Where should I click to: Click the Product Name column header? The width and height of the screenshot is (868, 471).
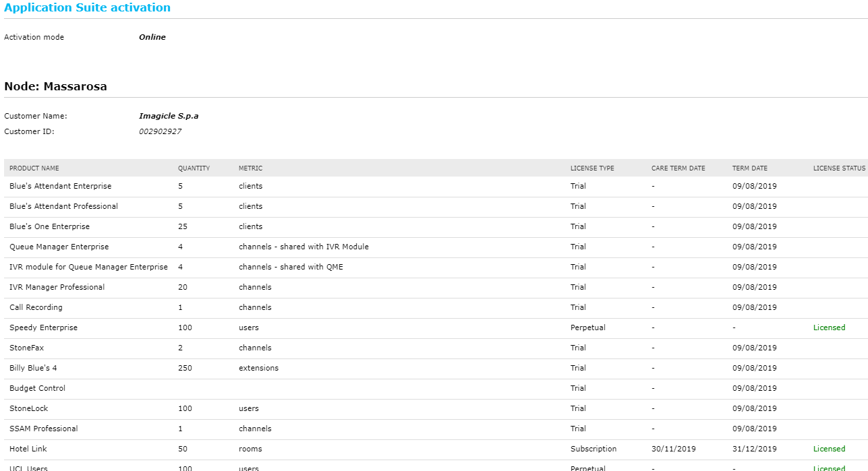[34, 168]
